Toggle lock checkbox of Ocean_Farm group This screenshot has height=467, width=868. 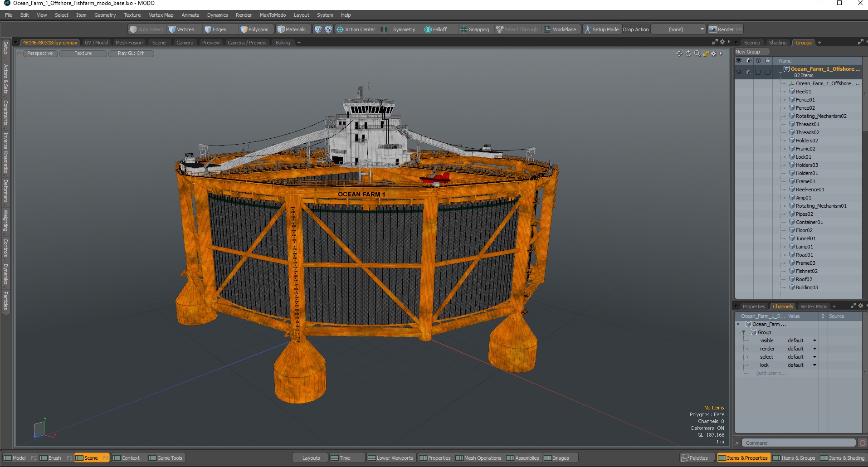pyautogui.click(x=767, y=72)
